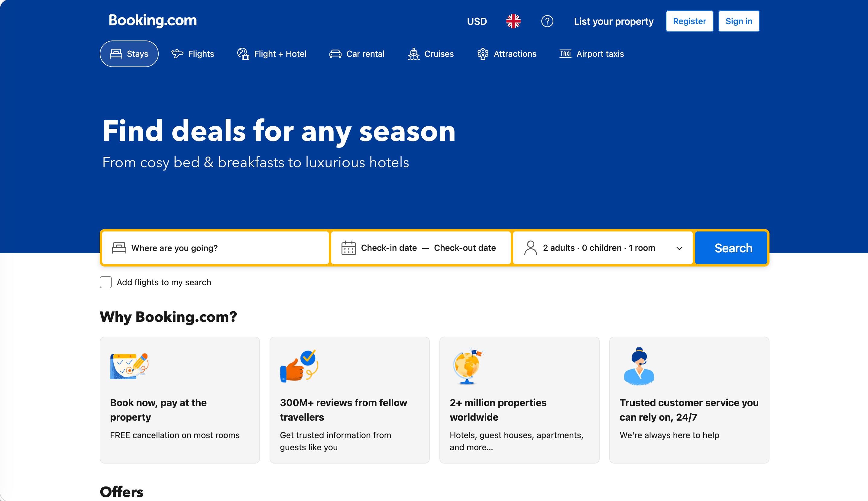Open the Check-in date picker
The image size is (868, 501).
click(389, 248)
